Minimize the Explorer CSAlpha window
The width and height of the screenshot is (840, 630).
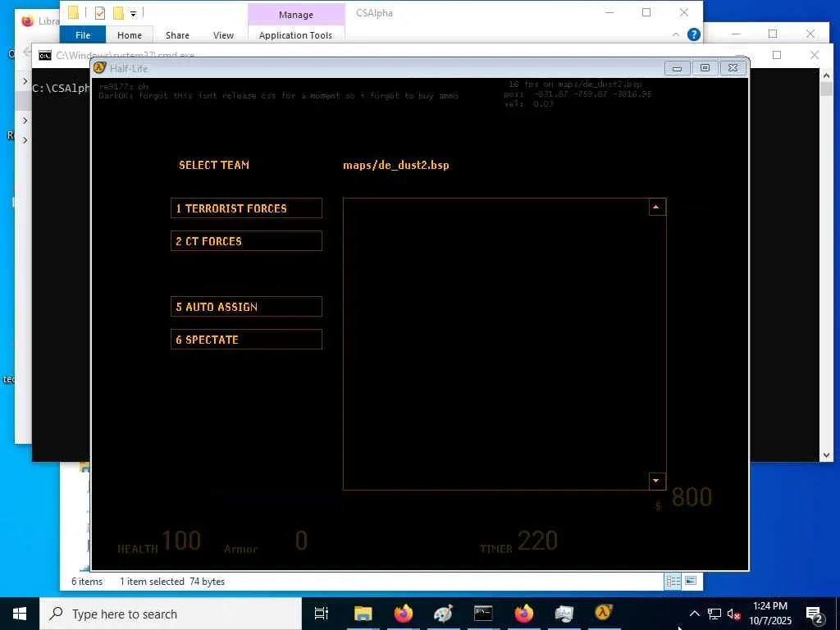click(609, 12)
